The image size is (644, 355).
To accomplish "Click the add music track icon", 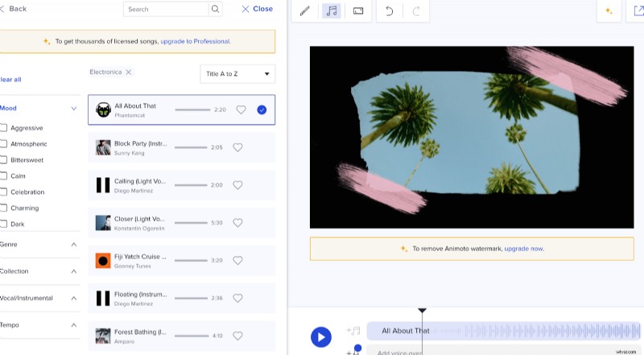I will tap(353, 330).
